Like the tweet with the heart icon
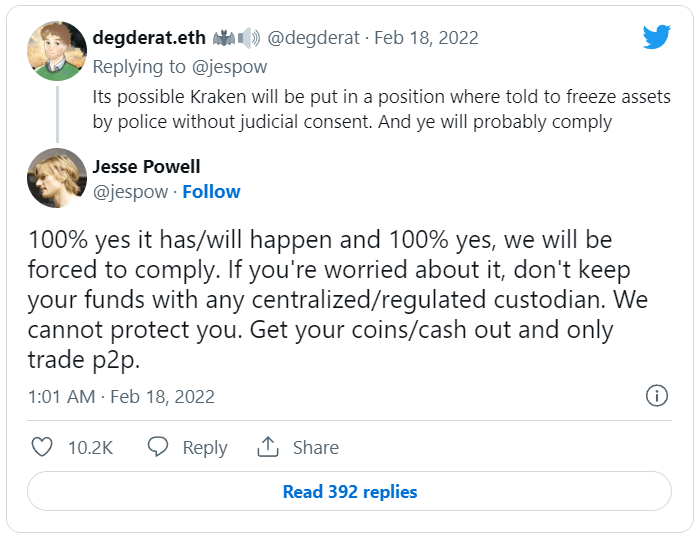This screenshot has height=540, width=700. click(42, 447)
